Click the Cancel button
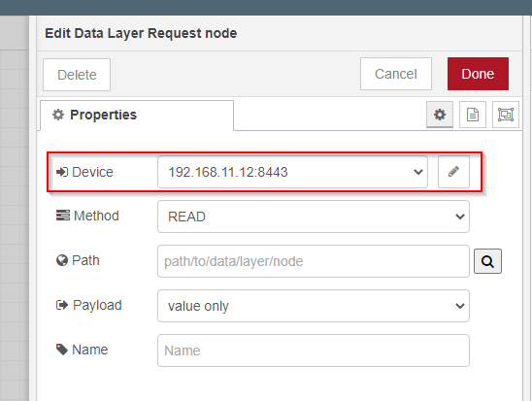 [396, 74]
